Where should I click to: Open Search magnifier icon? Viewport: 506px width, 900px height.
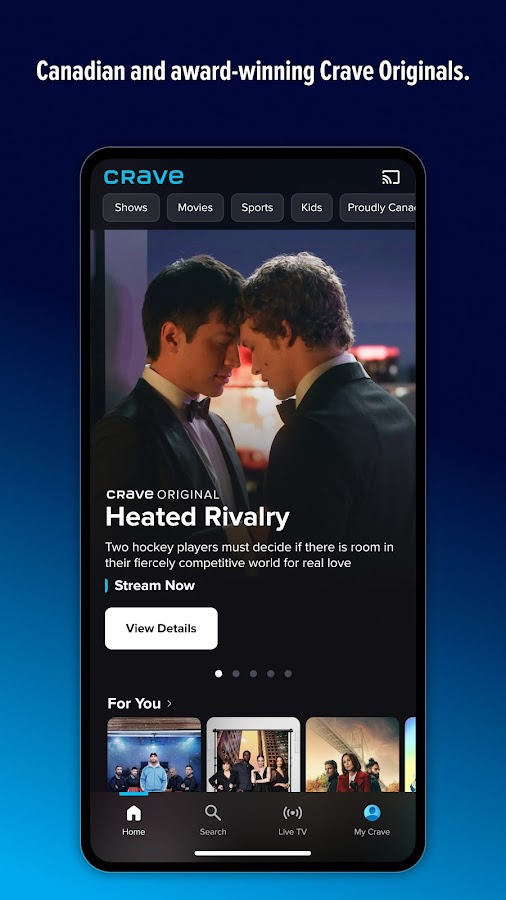tap(213, 813)
